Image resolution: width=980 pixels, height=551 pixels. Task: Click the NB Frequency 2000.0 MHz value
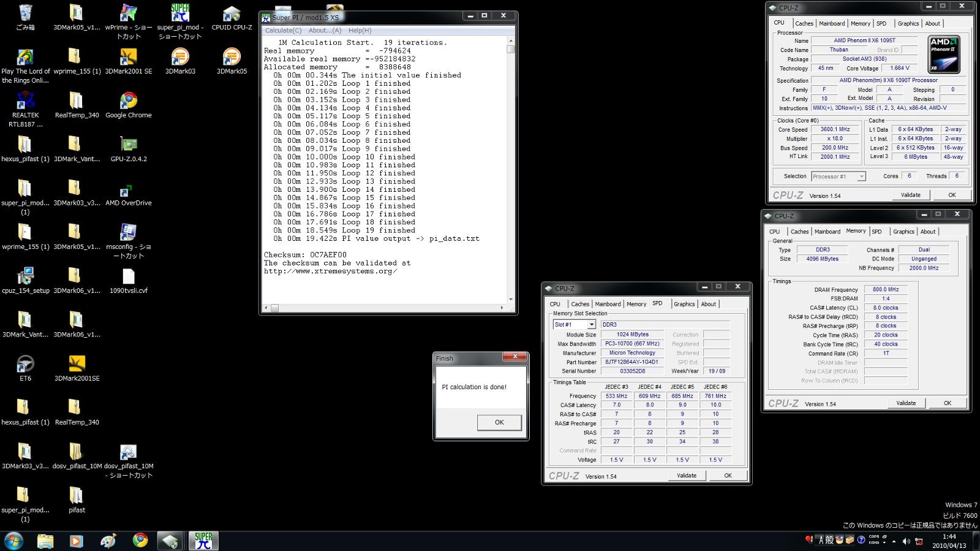tap(924, 268)
